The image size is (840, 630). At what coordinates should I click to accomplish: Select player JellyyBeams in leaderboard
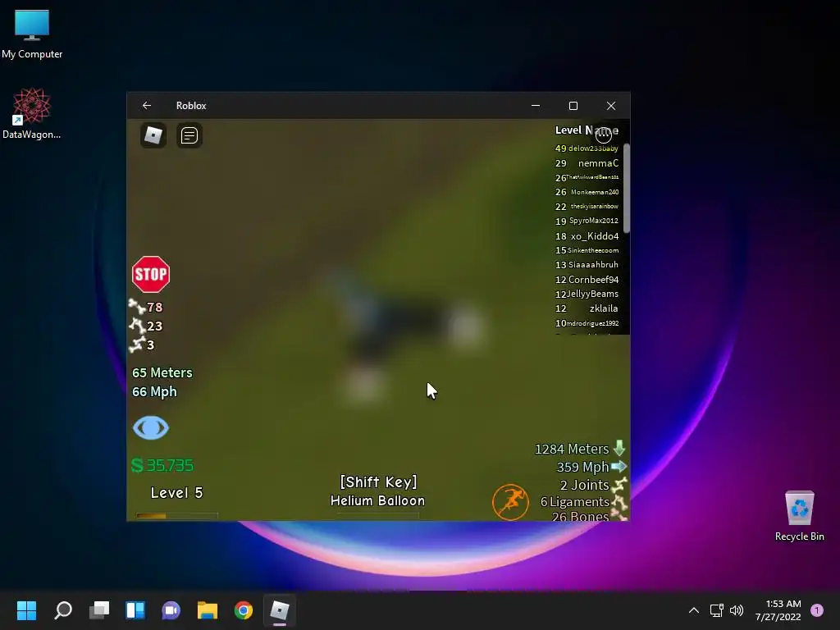(592, 294)
